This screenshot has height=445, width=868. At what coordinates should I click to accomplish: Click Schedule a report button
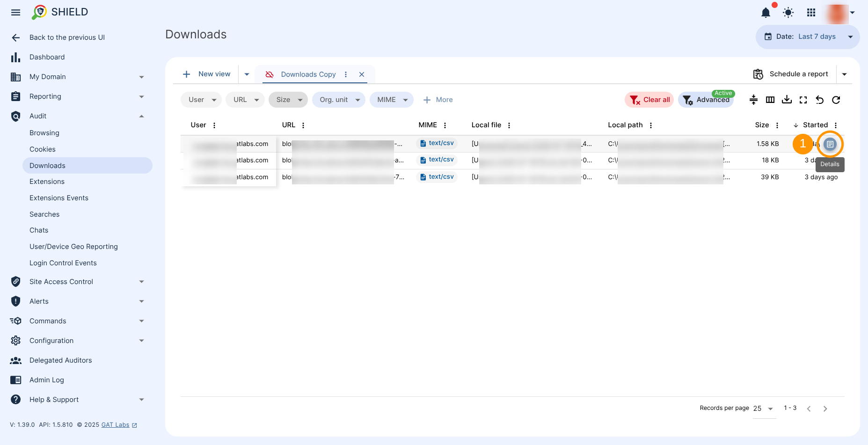click(791, 74)
